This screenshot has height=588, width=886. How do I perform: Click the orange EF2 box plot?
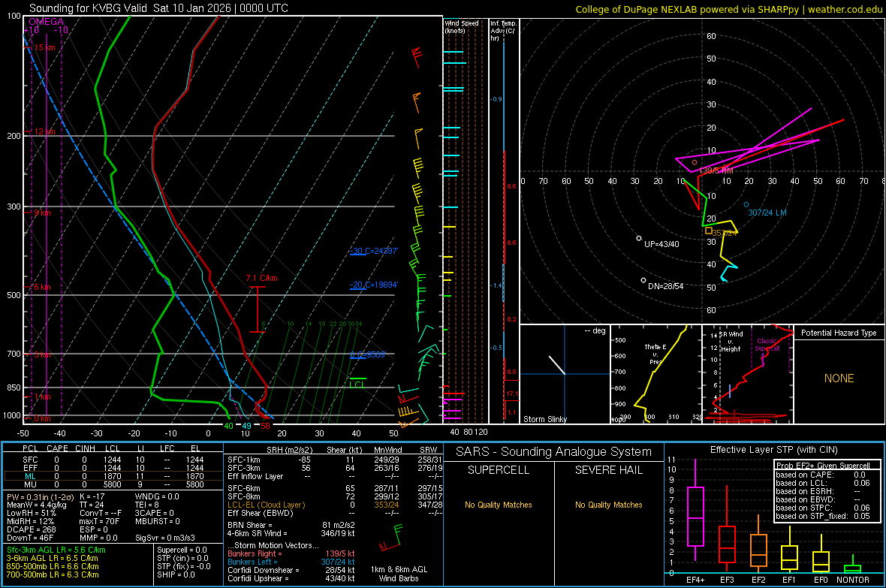(758, 550)
